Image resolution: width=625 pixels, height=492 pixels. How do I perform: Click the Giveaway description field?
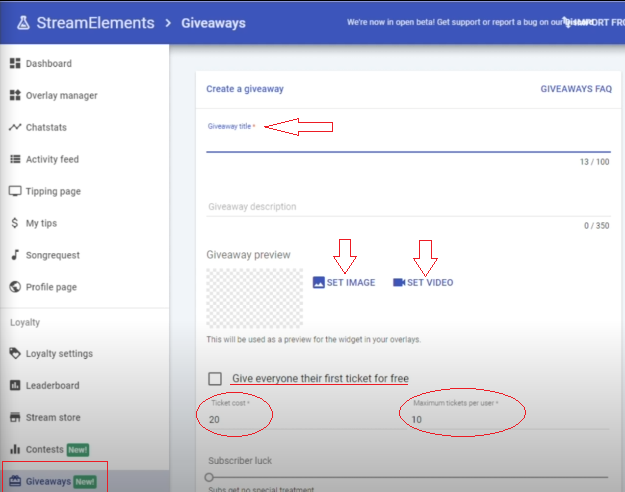408,207
